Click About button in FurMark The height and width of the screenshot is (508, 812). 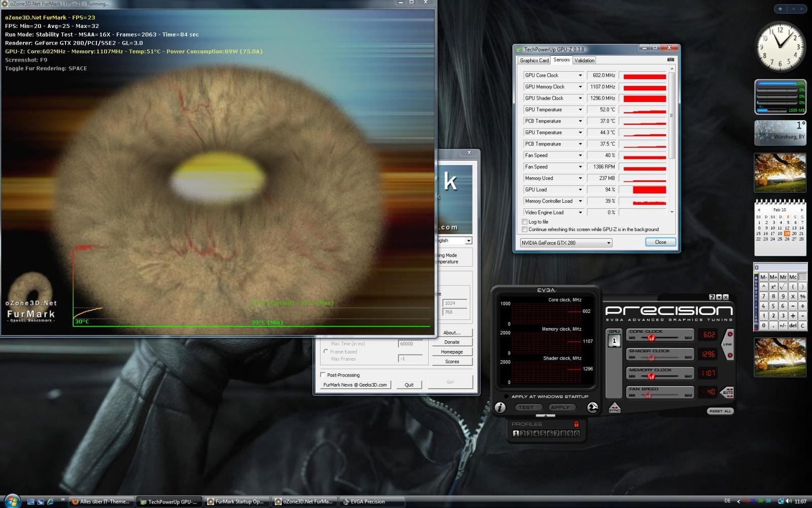coord(452,333)
